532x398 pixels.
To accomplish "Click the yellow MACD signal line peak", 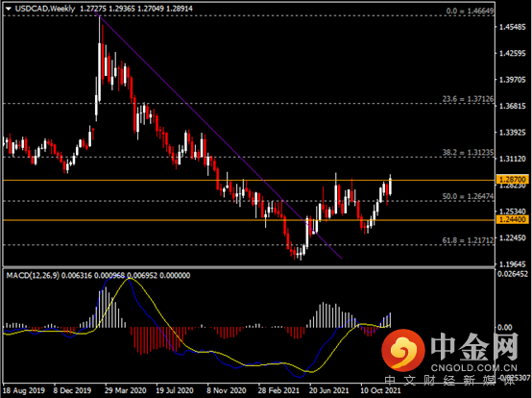I will [129, 280].
